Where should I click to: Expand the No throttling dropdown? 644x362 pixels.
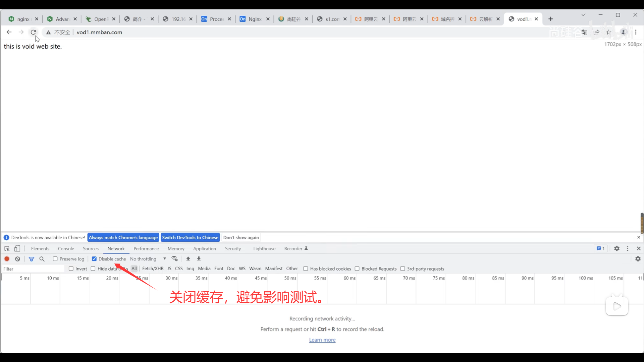(148, 259)
